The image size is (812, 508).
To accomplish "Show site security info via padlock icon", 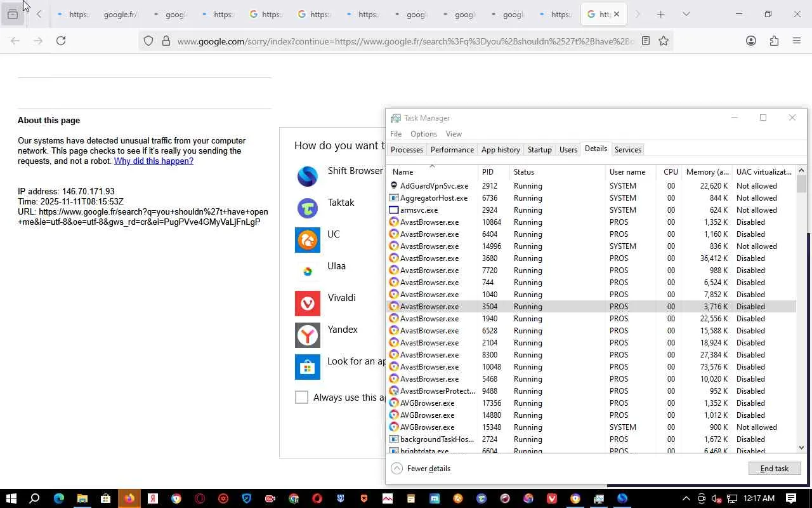I will pyautogui.click(x=166, y=41).
